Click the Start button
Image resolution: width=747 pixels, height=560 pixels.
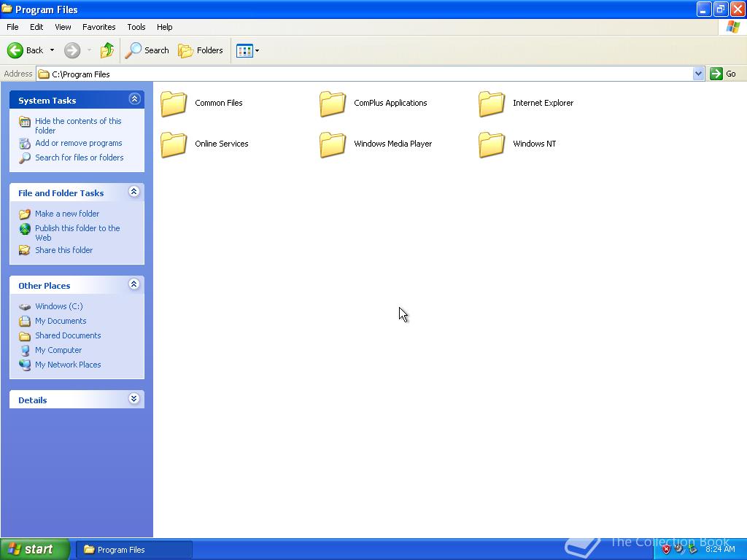(35, 549)
